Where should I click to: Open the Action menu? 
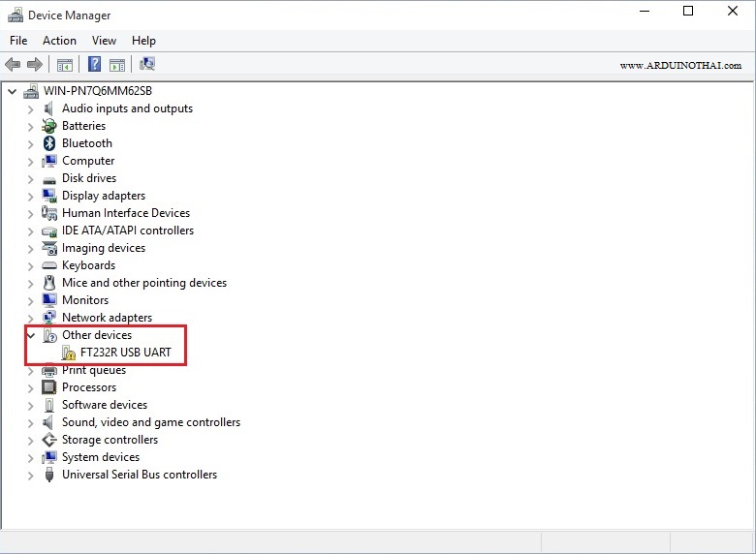tap(59, 41)
